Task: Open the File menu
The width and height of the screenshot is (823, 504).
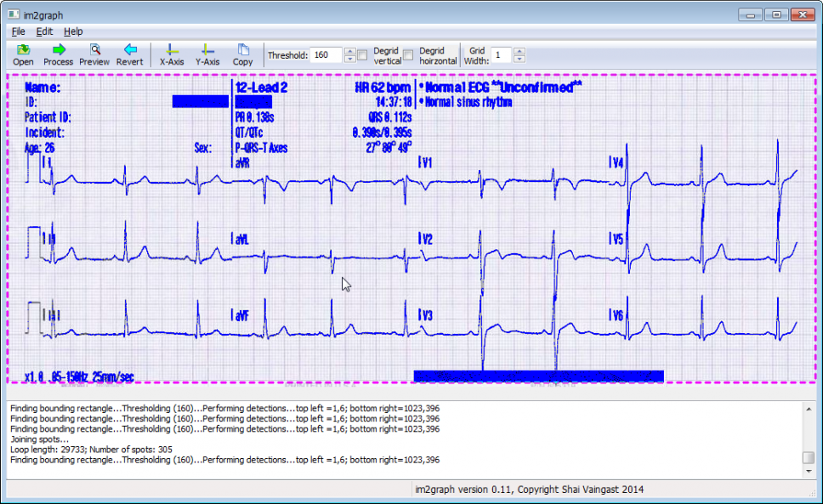Action: point(18,31)
